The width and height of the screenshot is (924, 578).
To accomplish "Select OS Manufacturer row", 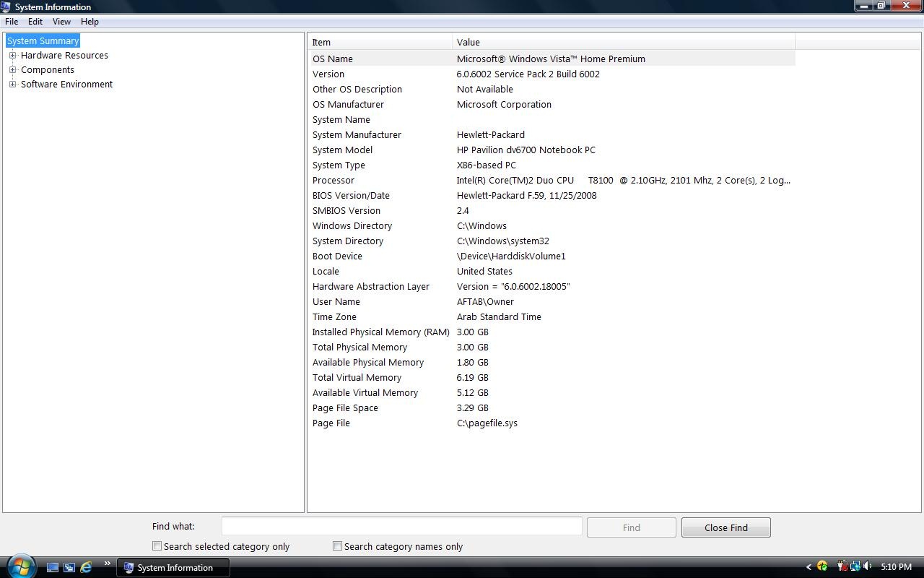I will tap(552, 104).
